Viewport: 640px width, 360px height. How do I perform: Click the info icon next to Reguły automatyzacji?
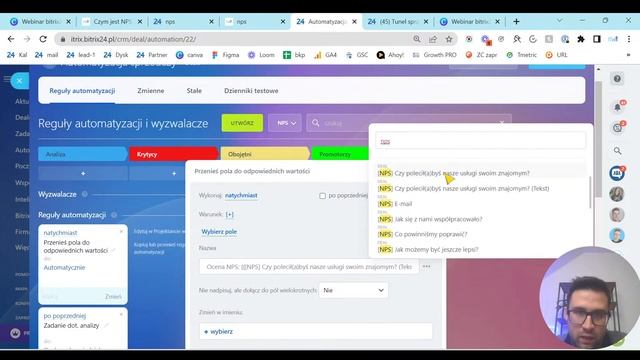(114, 215)
